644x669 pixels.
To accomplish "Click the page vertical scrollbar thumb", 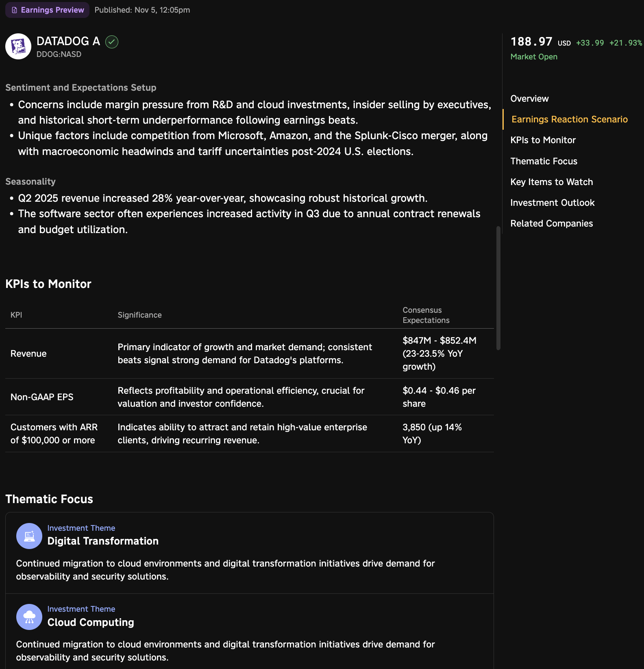I will (498, 288).
